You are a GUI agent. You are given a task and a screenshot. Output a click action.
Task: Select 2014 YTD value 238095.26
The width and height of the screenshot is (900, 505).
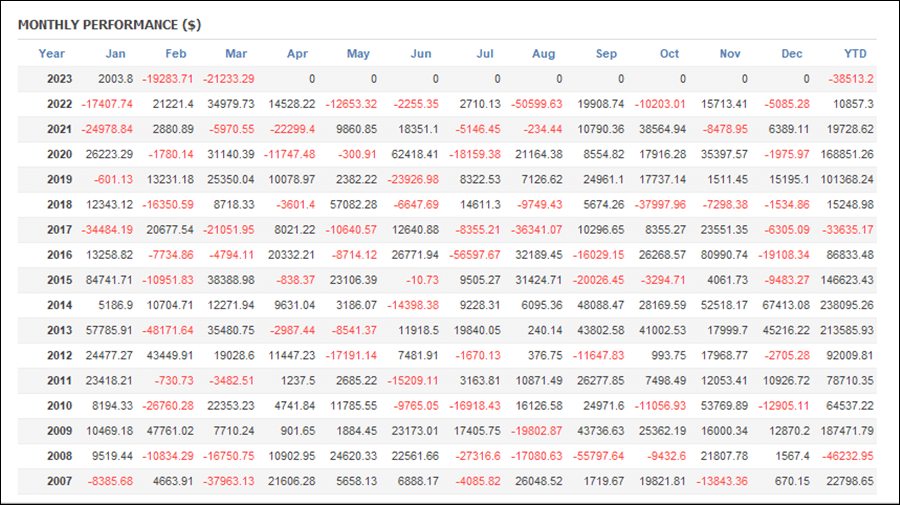[847, 305]
